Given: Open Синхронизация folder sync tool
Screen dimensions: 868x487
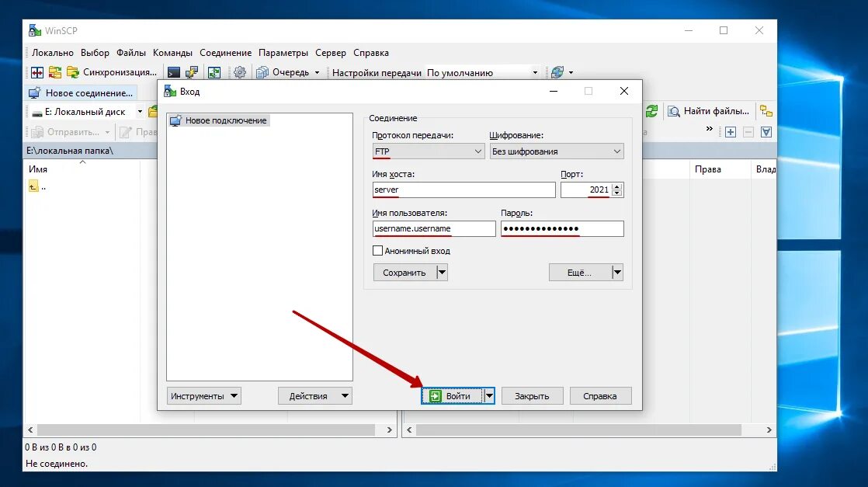Looking at the screenshot, I should click(x=112, y=72).
